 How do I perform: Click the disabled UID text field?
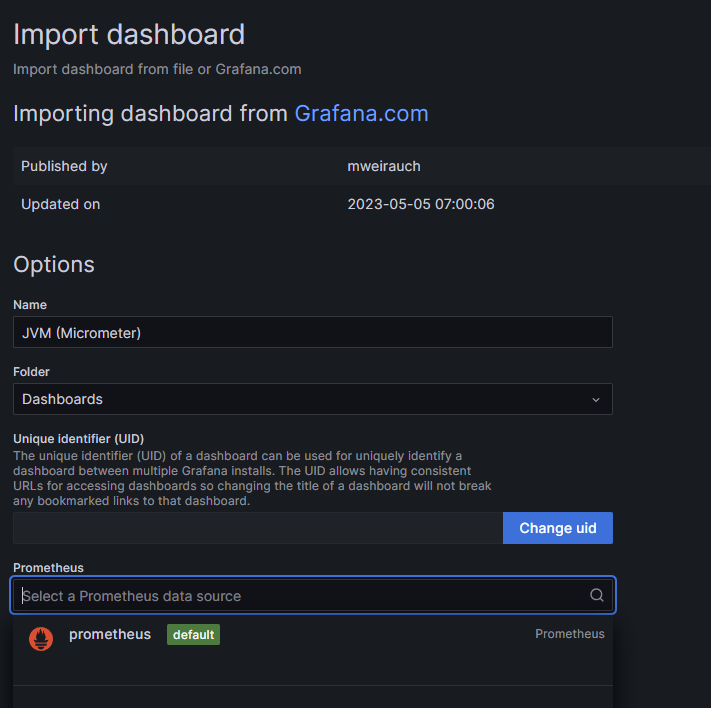tap(258, 528)
